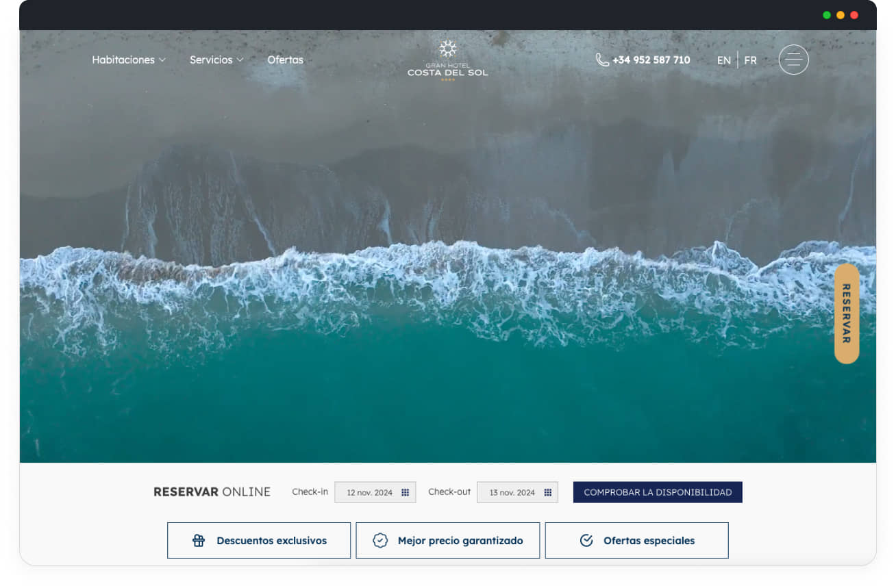Click the green window control dot

click(827, 15)
